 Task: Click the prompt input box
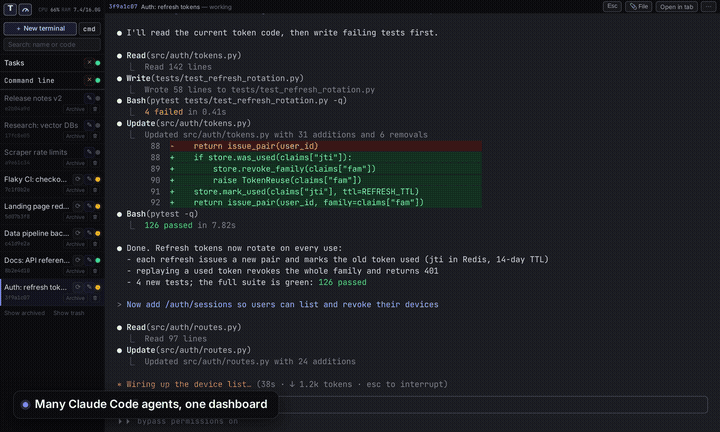coord(493,404)
